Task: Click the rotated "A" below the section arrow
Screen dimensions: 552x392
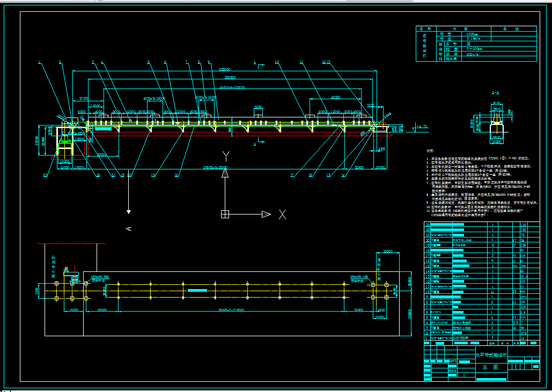Action: (129, 229)
